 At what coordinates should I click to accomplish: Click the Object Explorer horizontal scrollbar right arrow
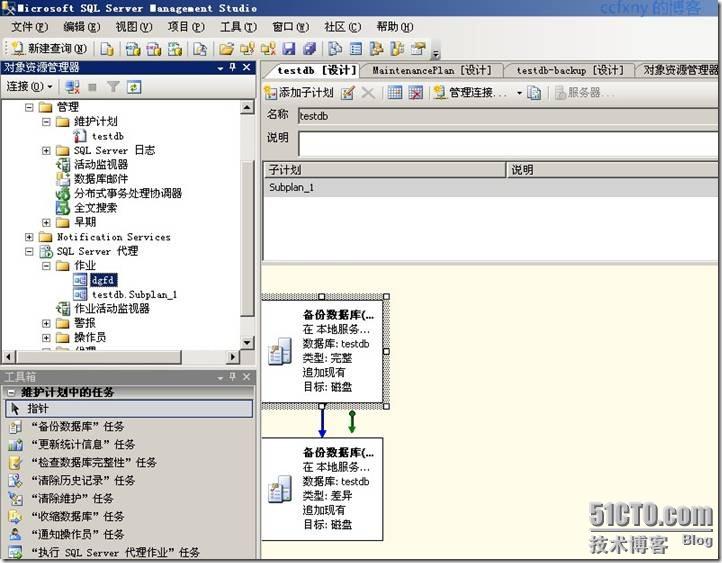pos(233,357)
